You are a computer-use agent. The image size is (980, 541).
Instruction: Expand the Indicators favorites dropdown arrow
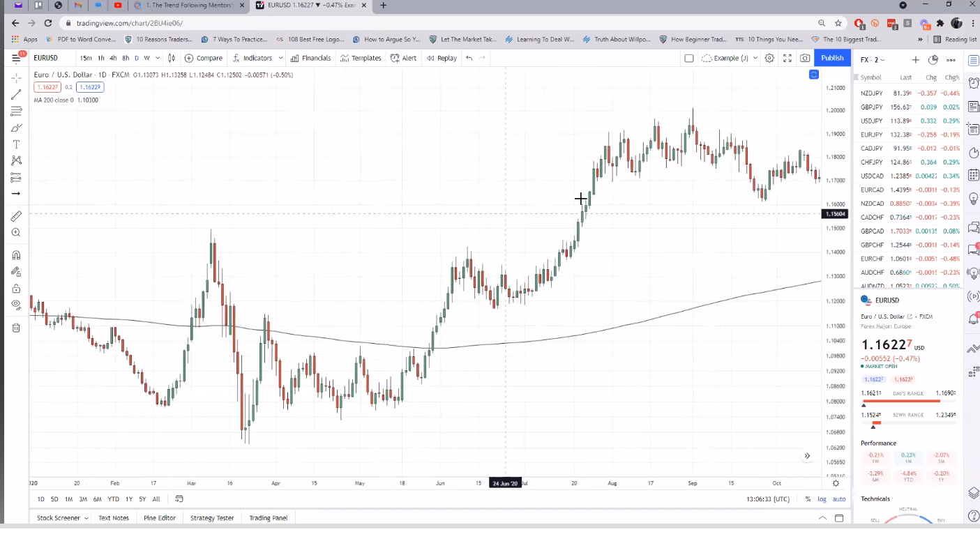pos(280,58)
